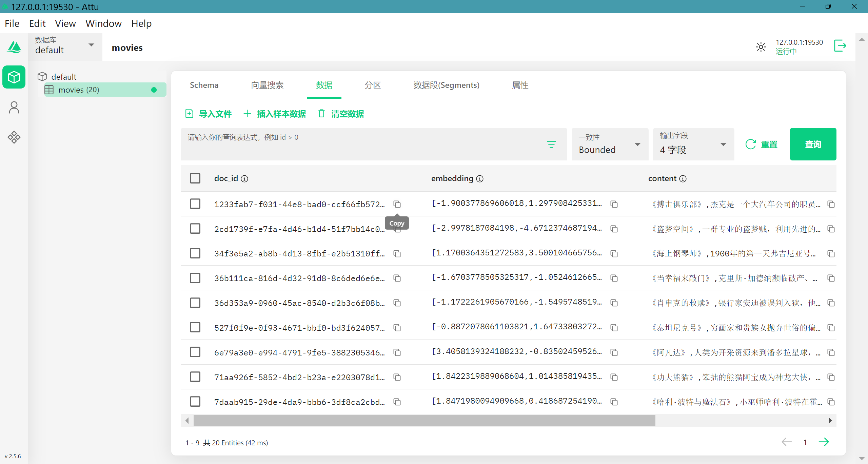Click 插入样本数据 button
Image resolution: width=868 pixels, height=464 pixels.
click(x=275, y=114)
